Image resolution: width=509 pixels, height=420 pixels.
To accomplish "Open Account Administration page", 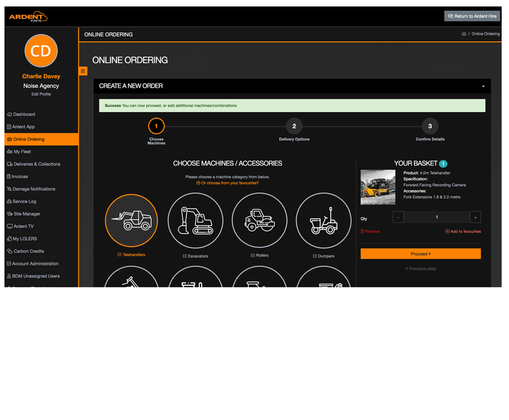I will click(41, 264).
